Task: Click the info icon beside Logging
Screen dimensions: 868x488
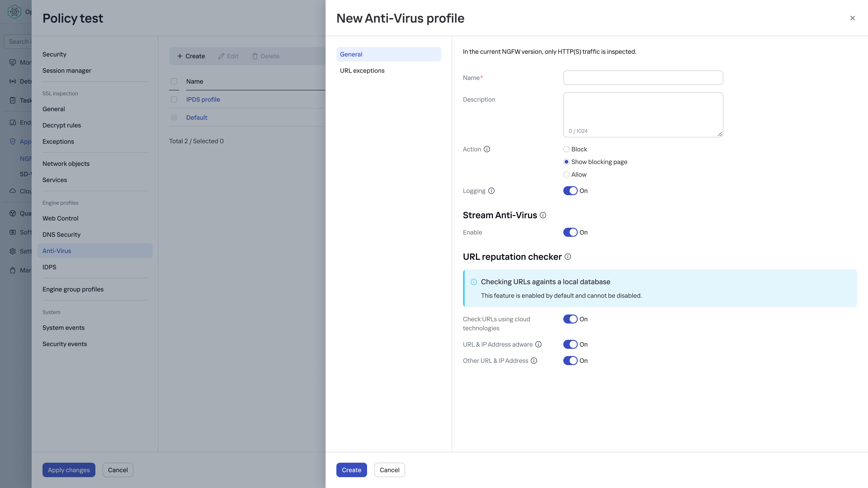Action: pos(491,191)
